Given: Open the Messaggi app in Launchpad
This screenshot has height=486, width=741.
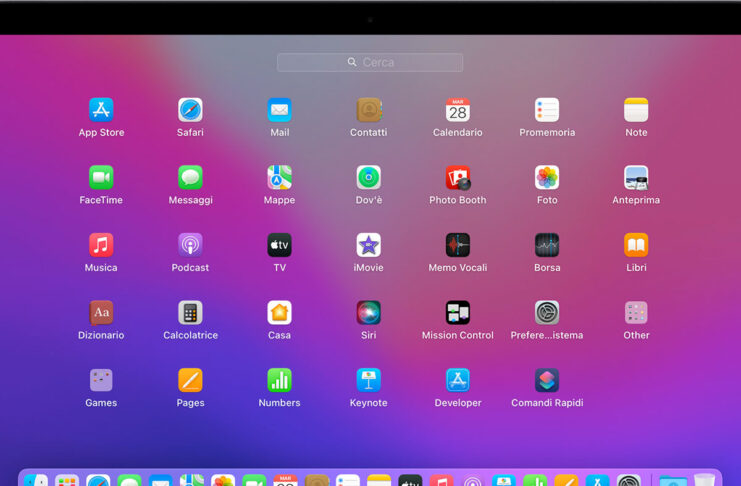Looking at the screenshot, I should point(190,177).
